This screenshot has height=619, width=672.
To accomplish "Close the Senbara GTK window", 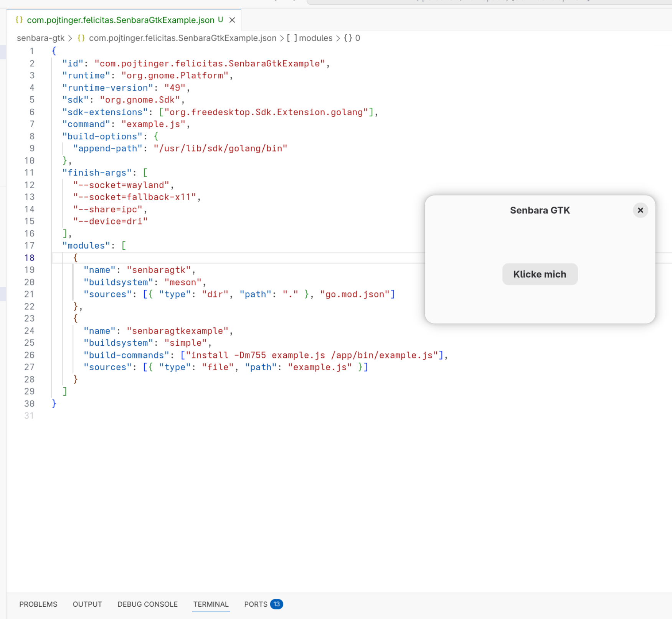I will (x=640, y=210).
